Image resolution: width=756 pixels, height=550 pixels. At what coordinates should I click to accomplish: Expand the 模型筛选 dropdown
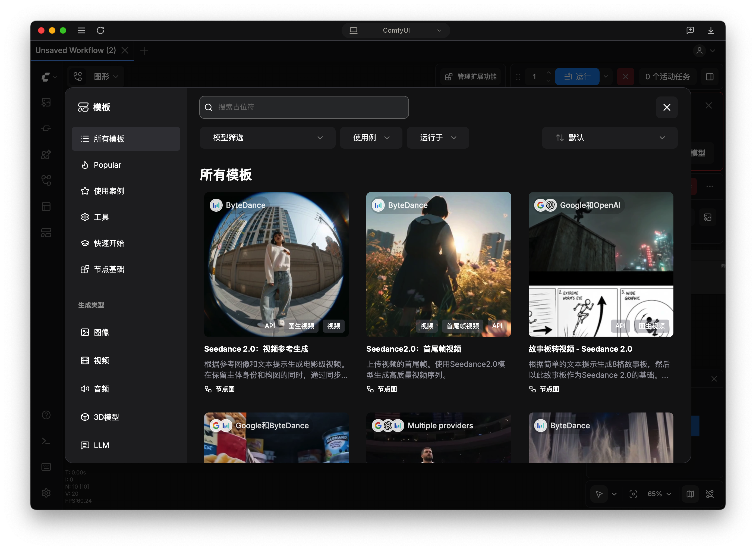coord(267,138)
